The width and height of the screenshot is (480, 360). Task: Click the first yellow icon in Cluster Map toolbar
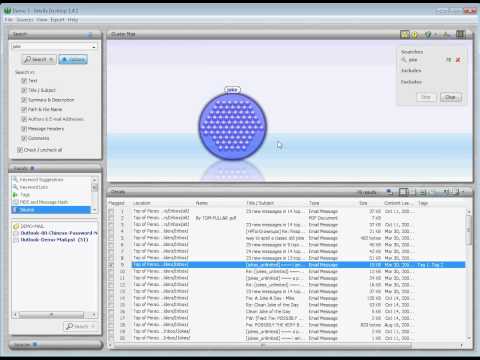pyautogui.click(x=405, y=34)
